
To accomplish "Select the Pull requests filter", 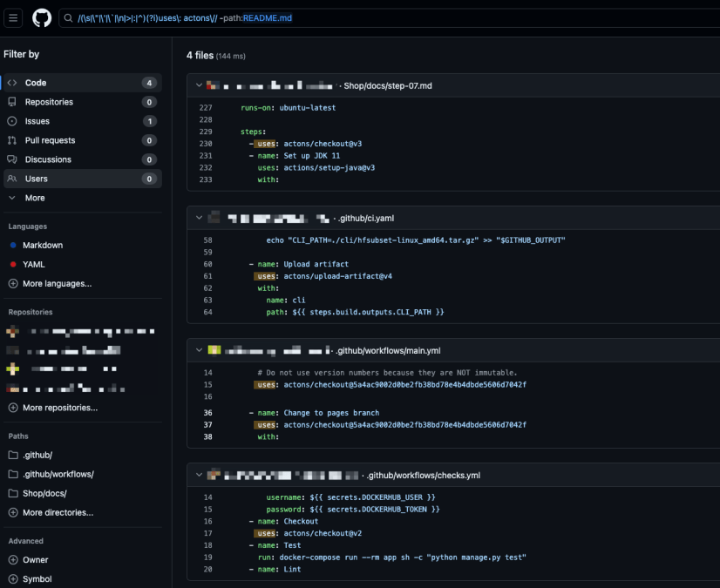I will [x=83, y=140].
